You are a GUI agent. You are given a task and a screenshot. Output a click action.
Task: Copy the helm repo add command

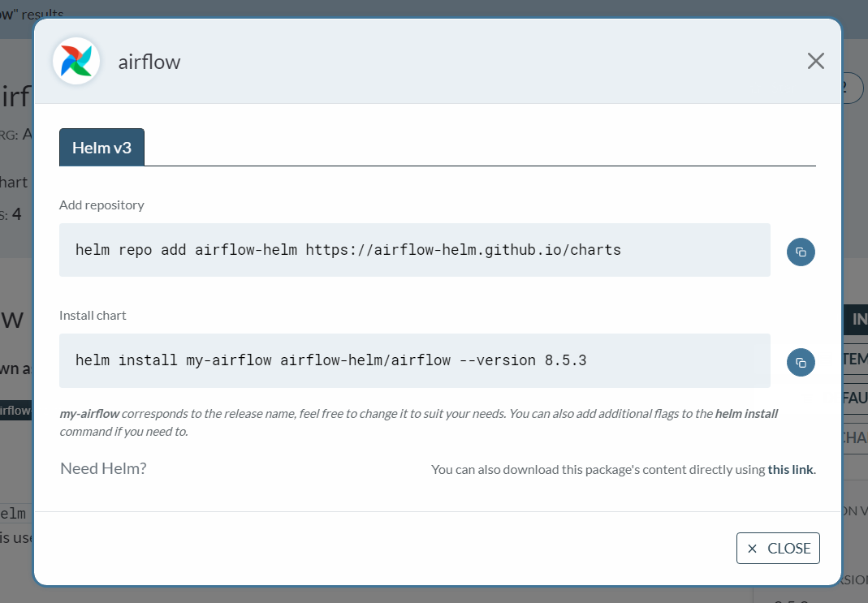coord(801,252)
